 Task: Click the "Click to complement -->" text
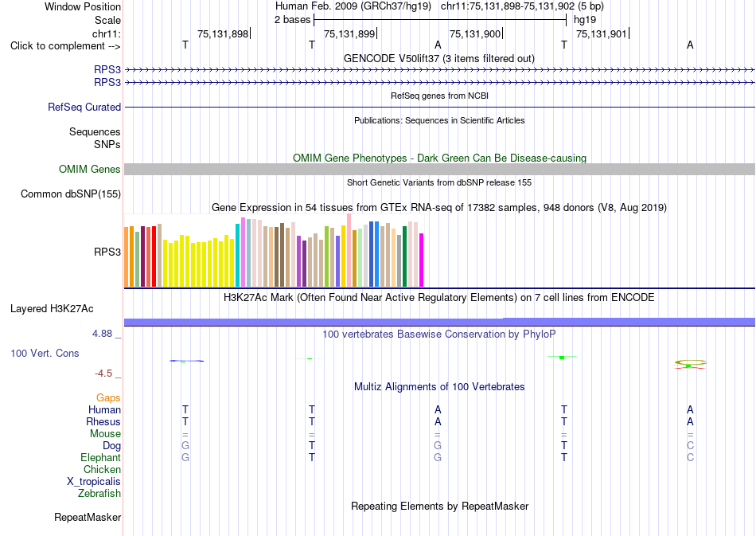pyautogui.click(x=65, y=46)
